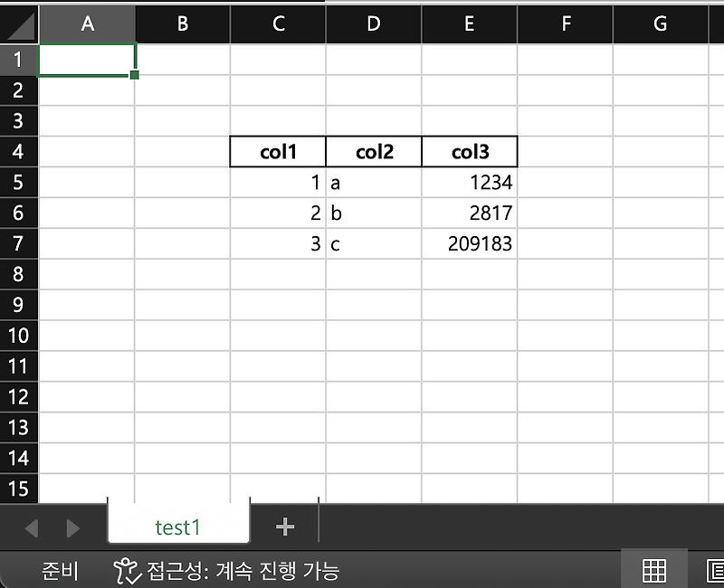This screenshot has height=588, width=724.
Task: Select column C header
Action: click(278, 24)
